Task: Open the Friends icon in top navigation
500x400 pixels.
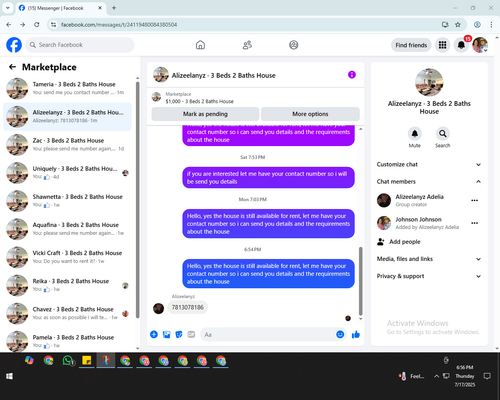Action: click(x=247, y=45)
